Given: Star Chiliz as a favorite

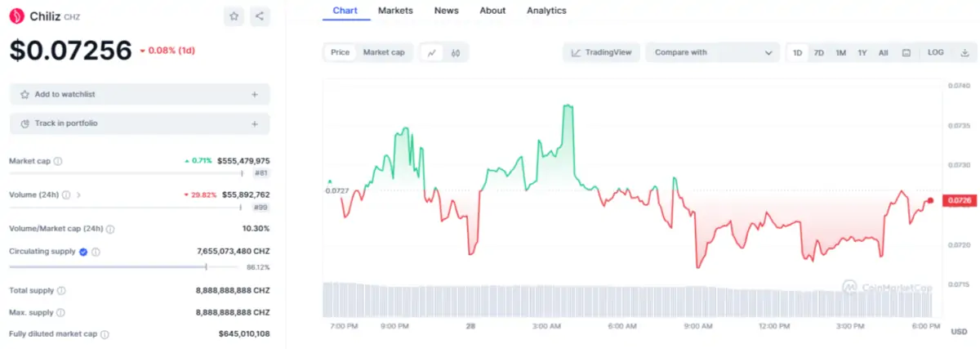Looking at the screenshot, I should point(234,16).
